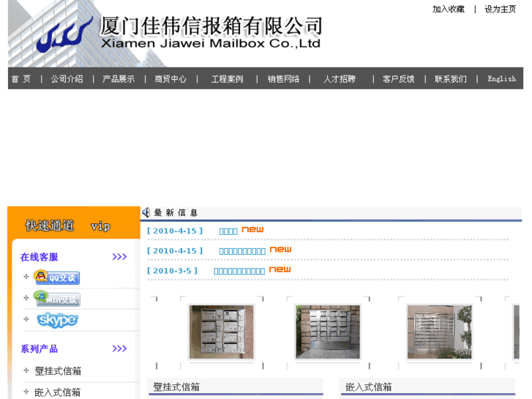Open the QQ交谈 chat button
Viewport: 532px width, 399px height.
point(56,277)
